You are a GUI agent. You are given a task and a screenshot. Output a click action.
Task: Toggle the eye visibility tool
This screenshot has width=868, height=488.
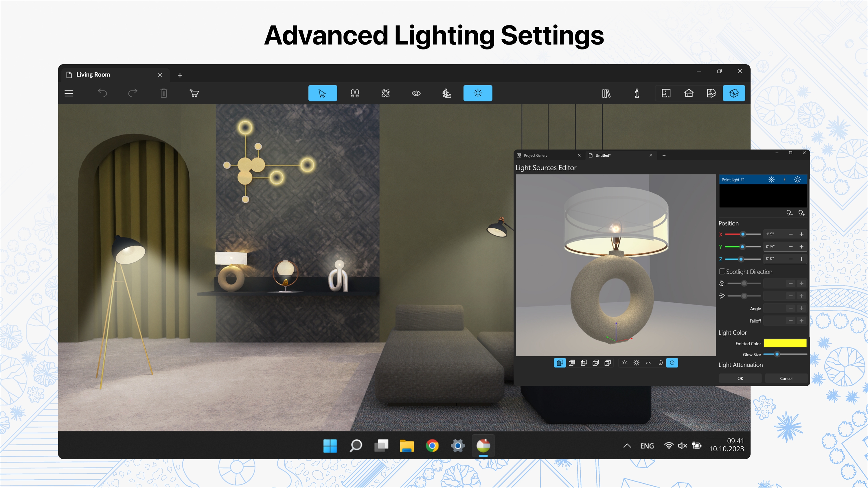pos(416,93)
